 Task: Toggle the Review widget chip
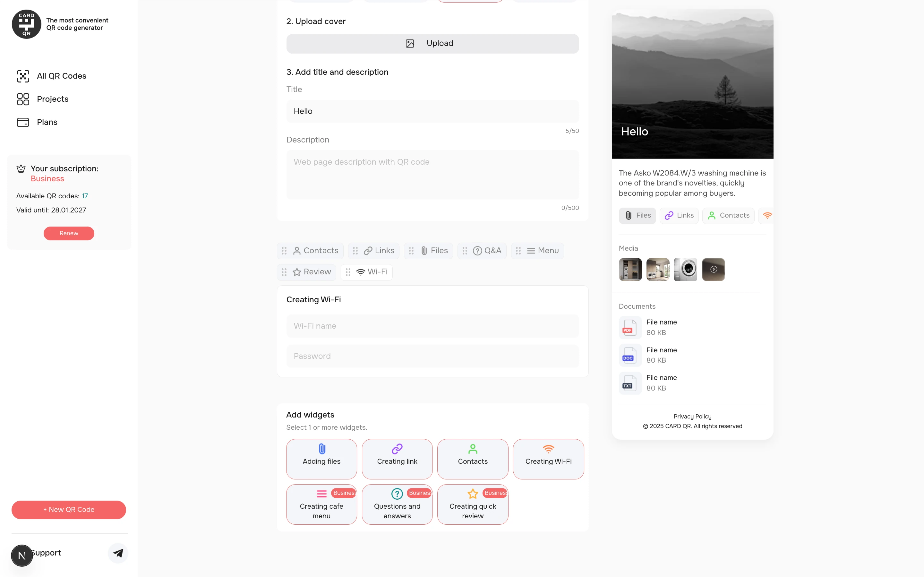(x=306, y=272)
